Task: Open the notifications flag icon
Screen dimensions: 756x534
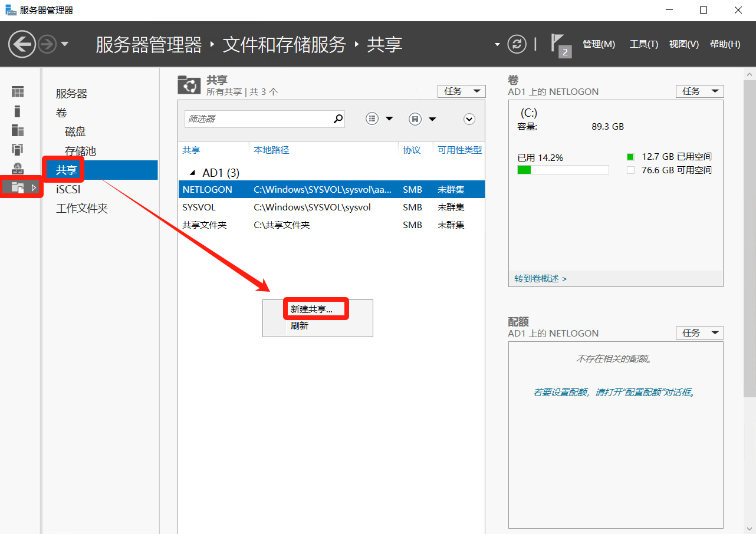Action: coord(559,45)
